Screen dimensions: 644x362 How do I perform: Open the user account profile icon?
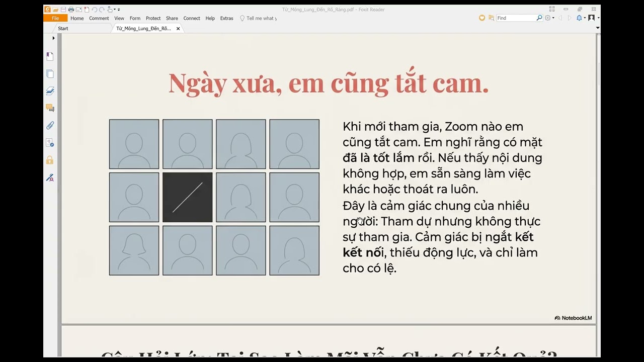591,18
